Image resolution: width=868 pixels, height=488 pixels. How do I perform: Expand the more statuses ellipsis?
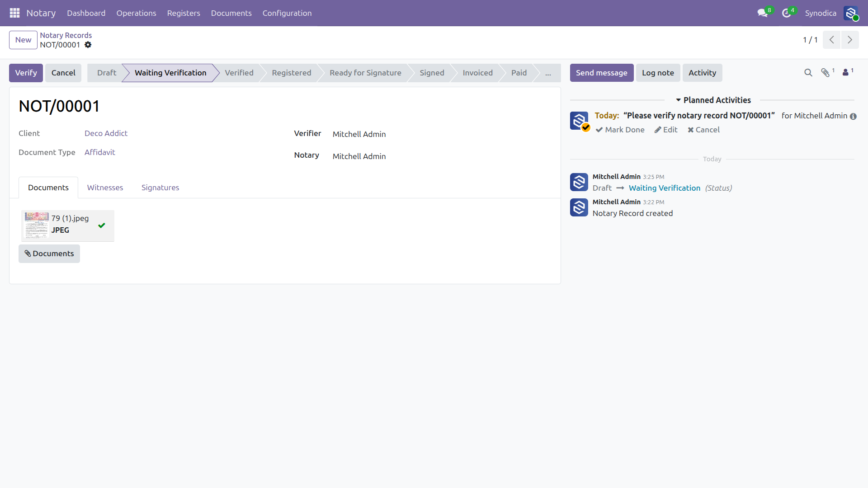(548, 73)
